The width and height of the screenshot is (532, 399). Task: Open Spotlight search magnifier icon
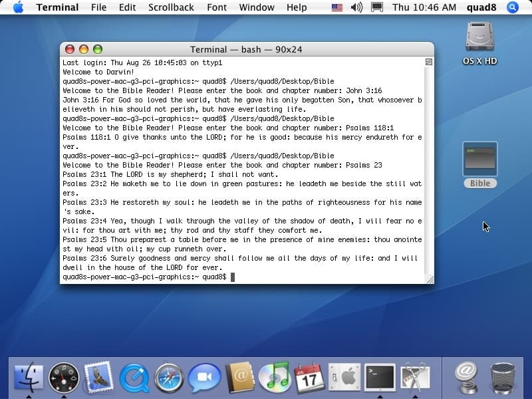512,7
